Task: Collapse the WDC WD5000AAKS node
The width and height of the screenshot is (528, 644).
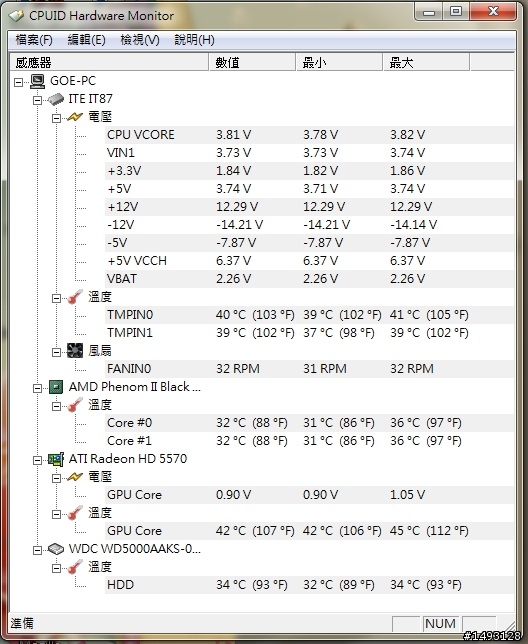Action: click(37, 550)
